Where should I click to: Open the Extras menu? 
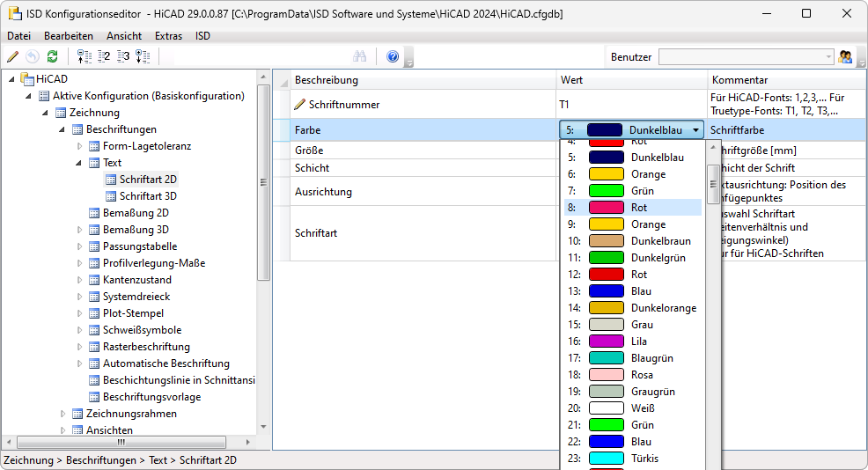point(168,36)
